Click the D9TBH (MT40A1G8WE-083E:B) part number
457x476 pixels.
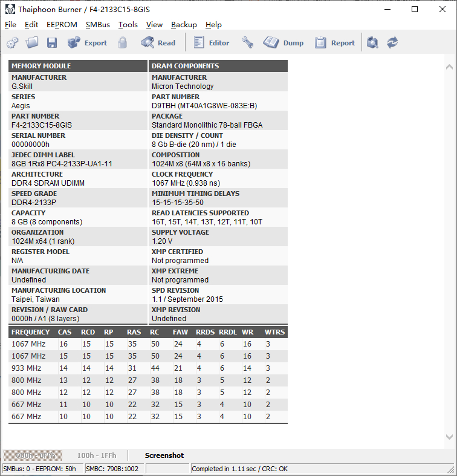204,106
